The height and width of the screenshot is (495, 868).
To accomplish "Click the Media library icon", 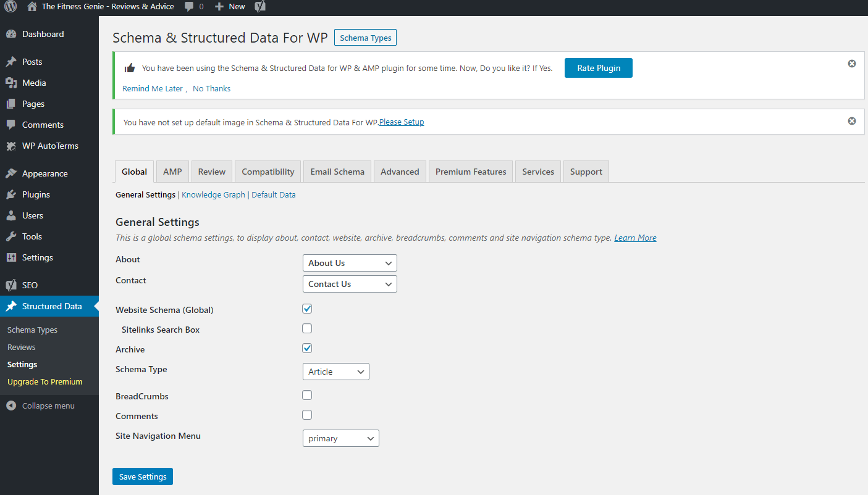I will pos(11,83).
